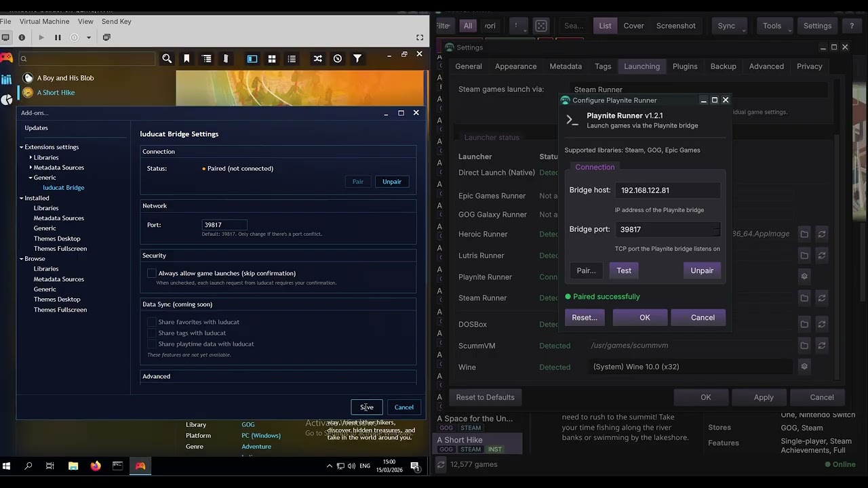Click the Playnite gamepad logo icon
868x488 pixels.
6,58
